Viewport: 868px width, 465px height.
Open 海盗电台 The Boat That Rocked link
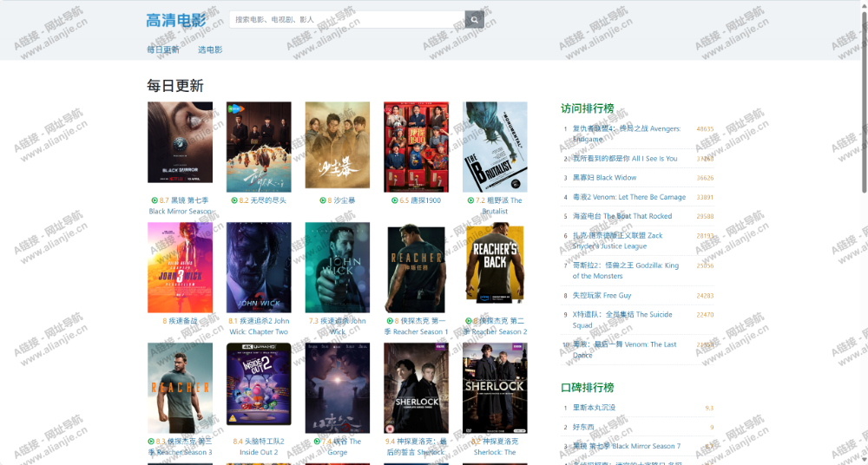[622, 216]
